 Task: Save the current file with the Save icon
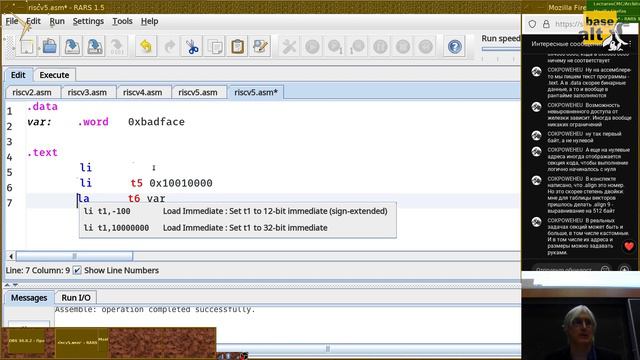pos(72,47)
